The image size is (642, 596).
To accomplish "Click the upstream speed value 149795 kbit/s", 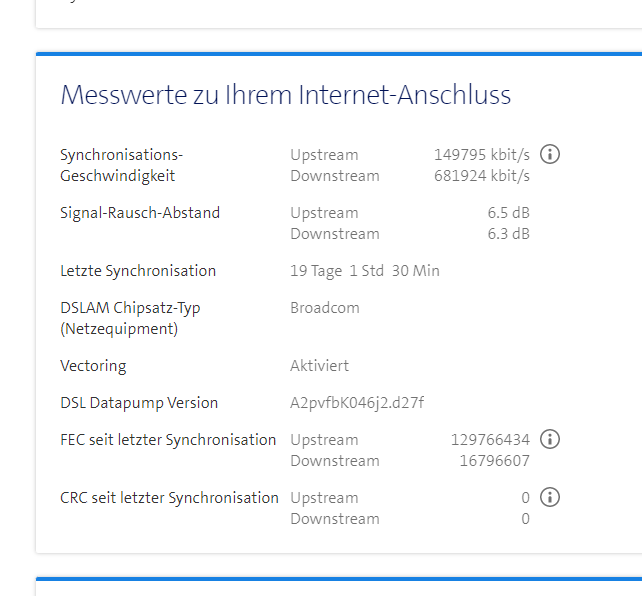I will (481, 155).
